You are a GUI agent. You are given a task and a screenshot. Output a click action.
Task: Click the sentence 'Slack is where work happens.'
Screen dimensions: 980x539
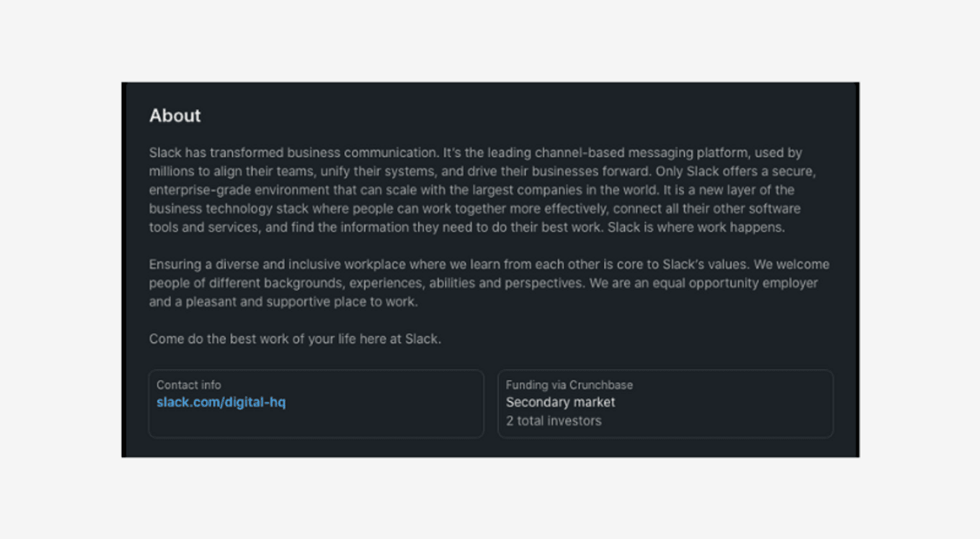696,227
